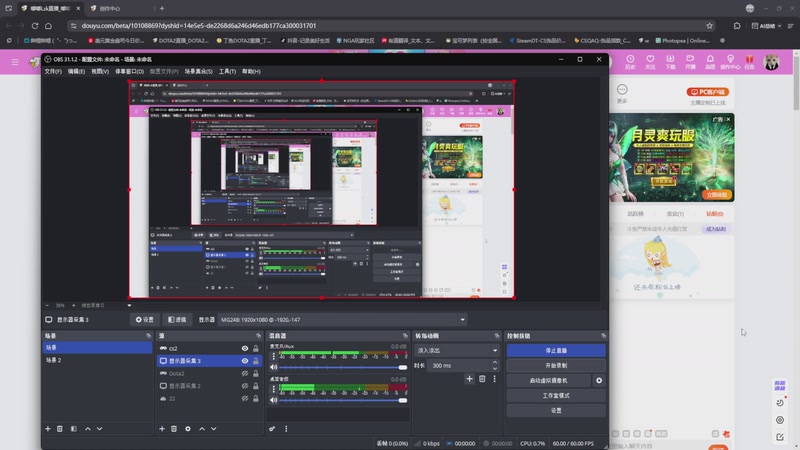Open options menu for the desktop audio channel
This screenshot has height=450, width=800.
pos(273,389)
